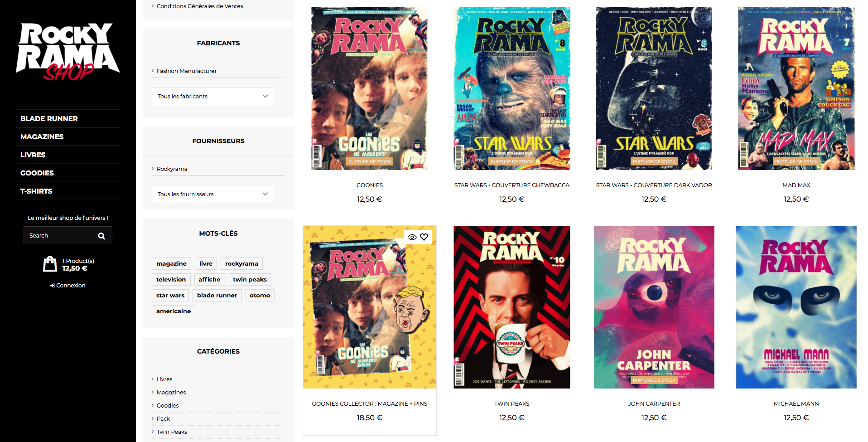This screenshot has width=868, height=442.
Task: Click the star wars tag
Action: point(170,295)
